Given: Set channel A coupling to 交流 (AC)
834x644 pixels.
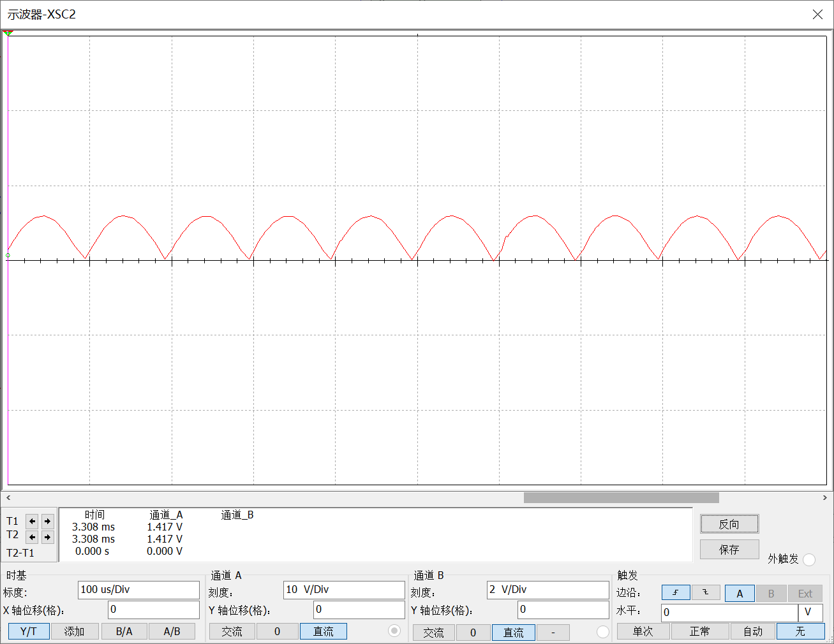Looking at the screenshot, I should click(x=232, y=631).
